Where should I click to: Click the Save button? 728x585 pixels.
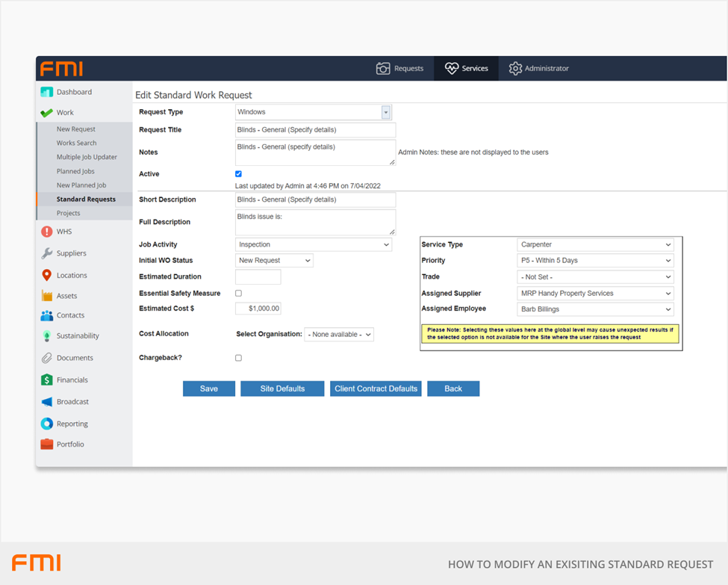pos(209,389)
